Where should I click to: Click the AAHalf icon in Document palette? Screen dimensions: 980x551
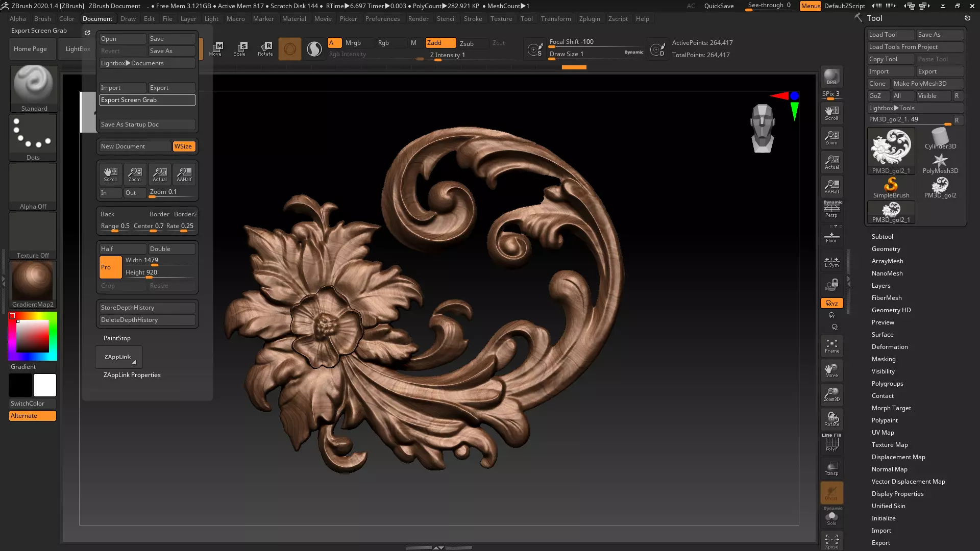coord(184,174)
